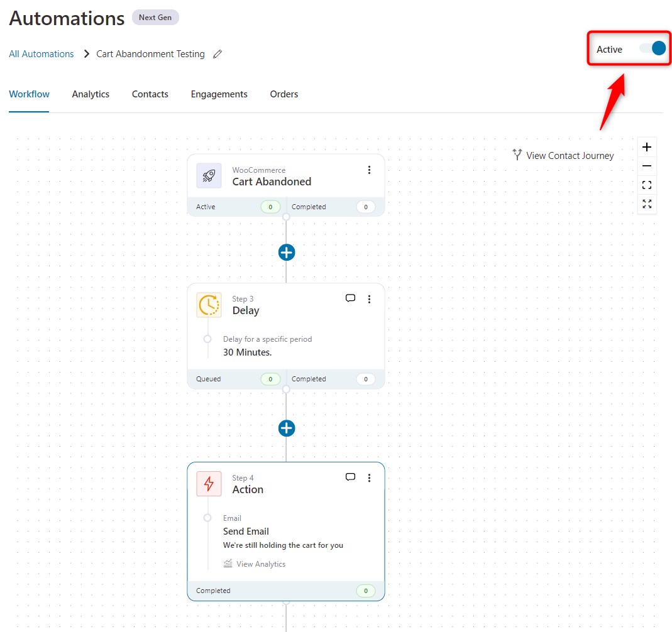Open the options menu on the Action step
The image size is (672, 632).
tap(370, 477)
